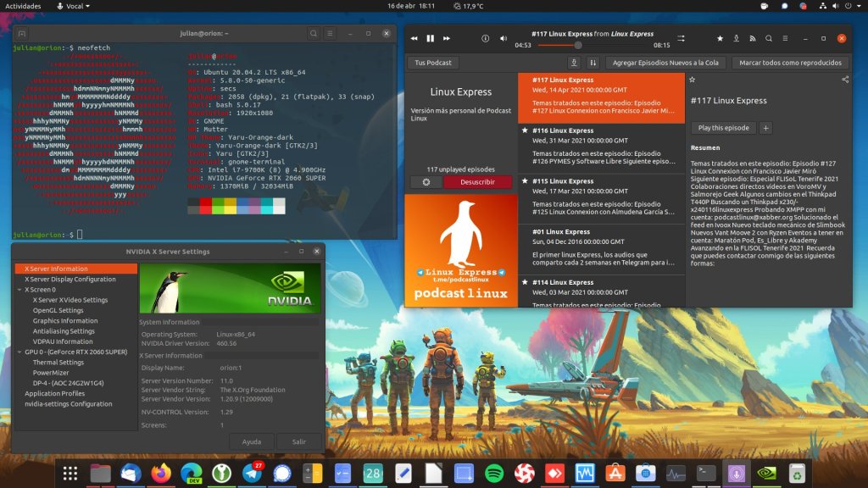Screen dimensions: 868x488
Task: Collapse the GPU 0 GeForce RTX tree node
Action: [x=19, y=352]
